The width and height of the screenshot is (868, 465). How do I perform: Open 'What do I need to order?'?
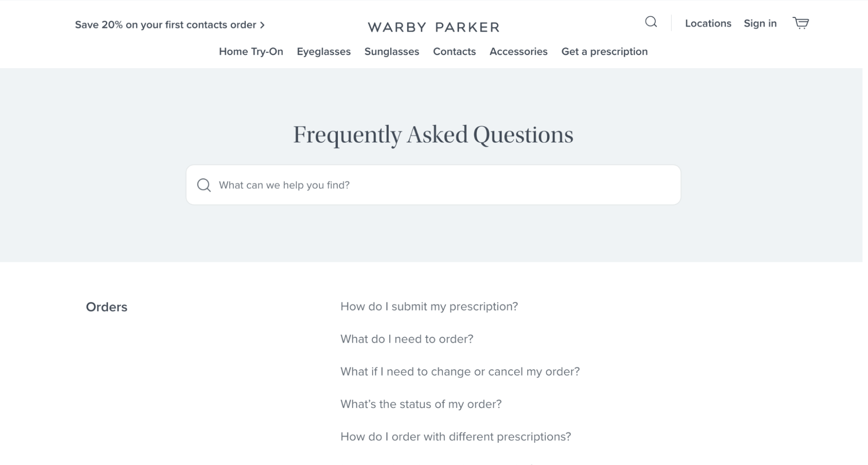coord(407,339)
